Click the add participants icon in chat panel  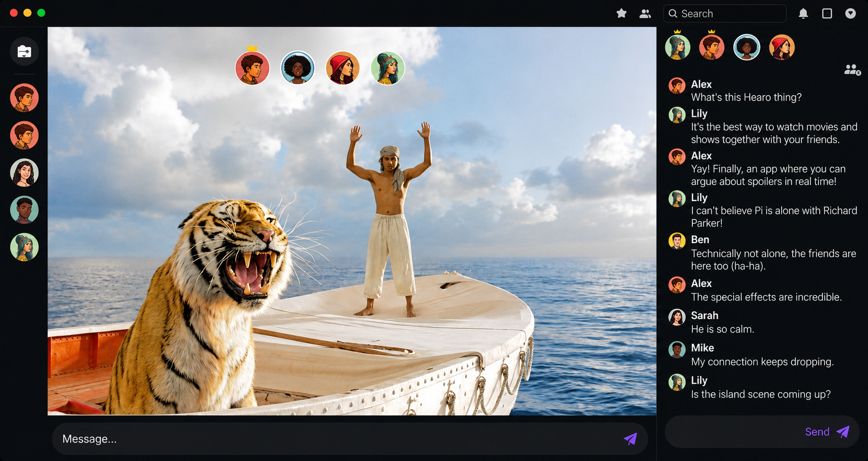click(x=852, y=70)
